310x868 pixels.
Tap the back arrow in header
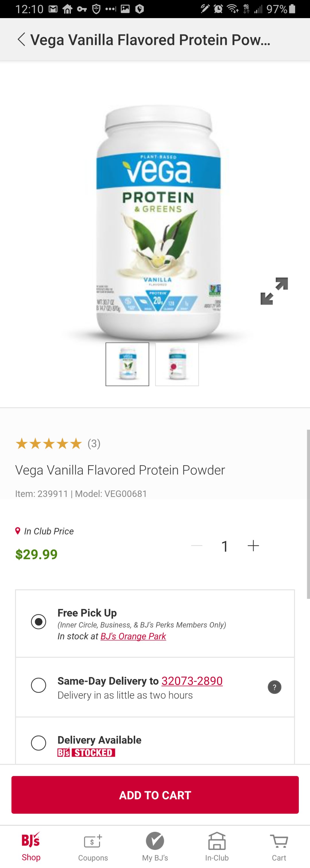click(x=21, y=39)
